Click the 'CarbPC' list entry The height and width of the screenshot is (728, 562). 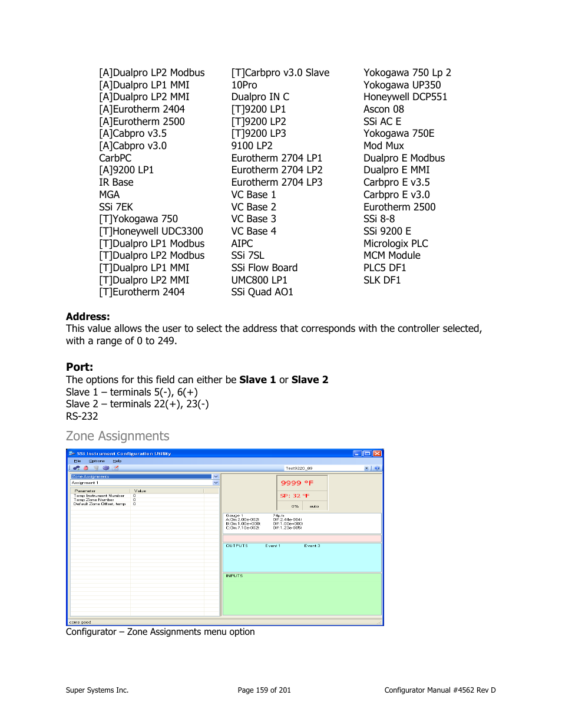pos(115,158)
